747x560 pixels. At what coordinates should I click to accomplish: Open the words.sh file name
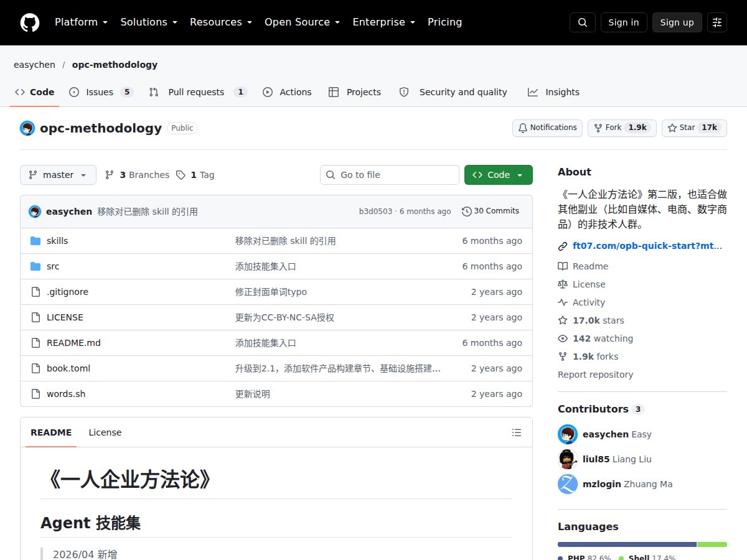[x=66, y=394]
